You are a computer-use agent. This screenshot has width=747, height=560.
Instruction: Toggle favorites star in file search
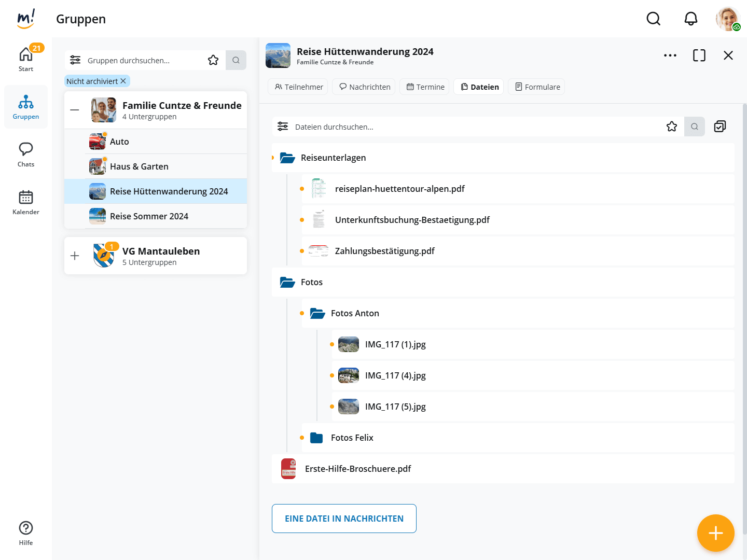(x=671, y=127)
